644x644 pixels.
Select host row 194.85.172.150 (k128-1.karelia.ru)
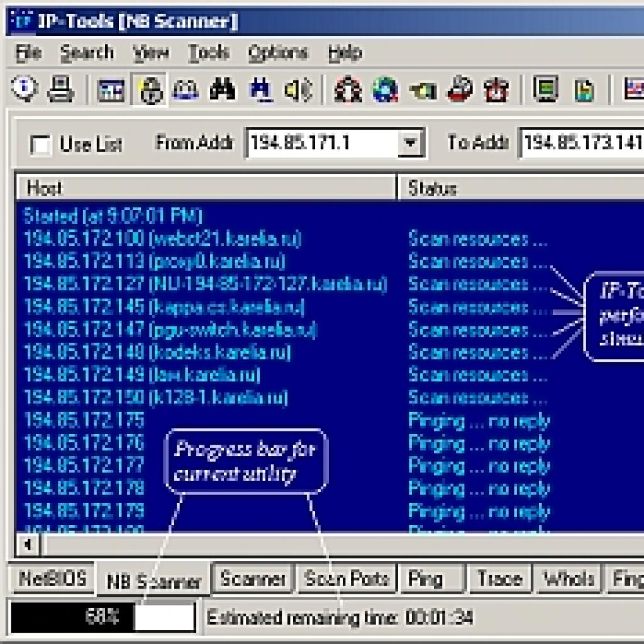coord(156,397)
